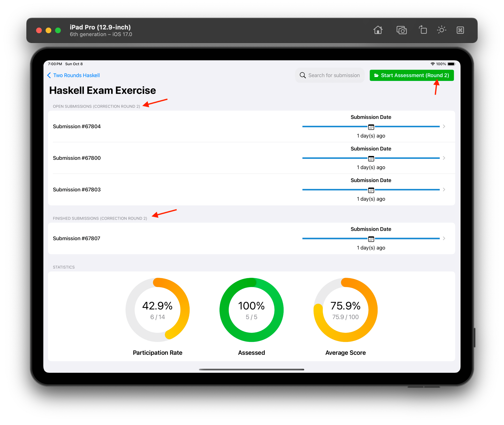This screenshot has height=425, width=504.
Task: Close the simulator with red button
Action: 39,30
